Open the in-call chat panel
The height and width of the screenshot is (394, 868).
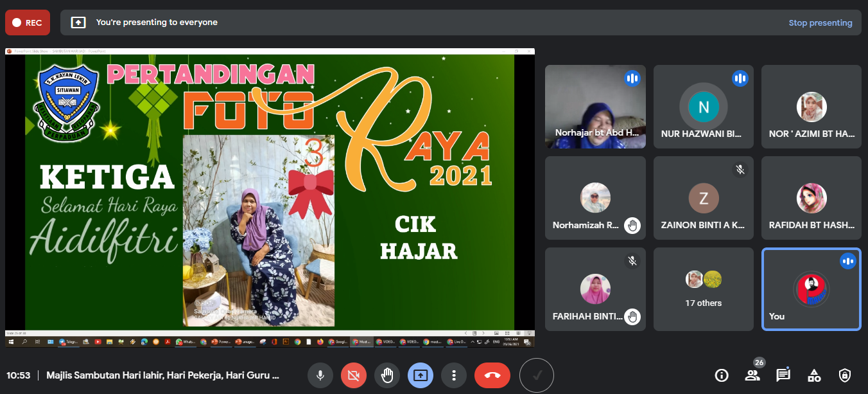[783, 375]
